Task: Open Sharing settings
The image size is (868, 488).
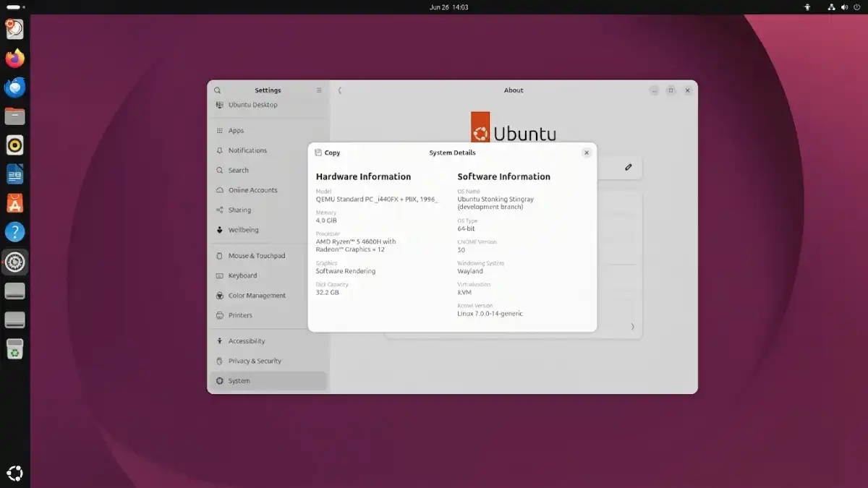Action: coord(268,210)
